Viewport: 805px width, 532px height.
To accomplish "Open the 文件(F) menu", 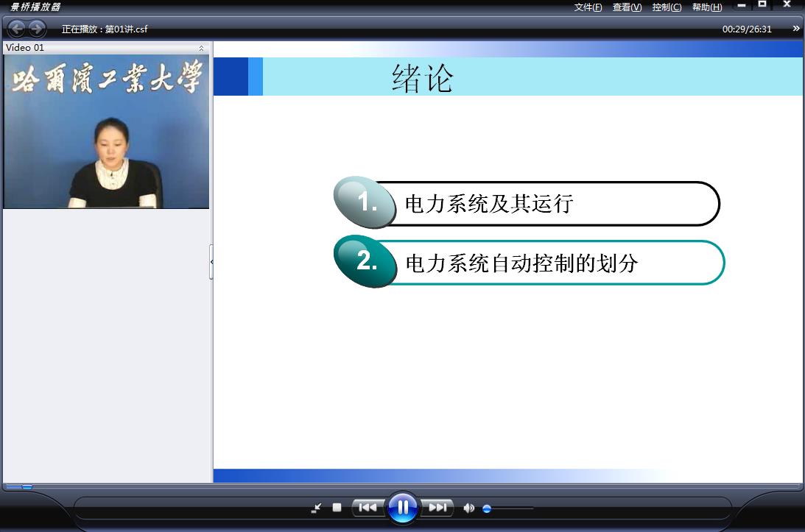I will pos(588,7).
